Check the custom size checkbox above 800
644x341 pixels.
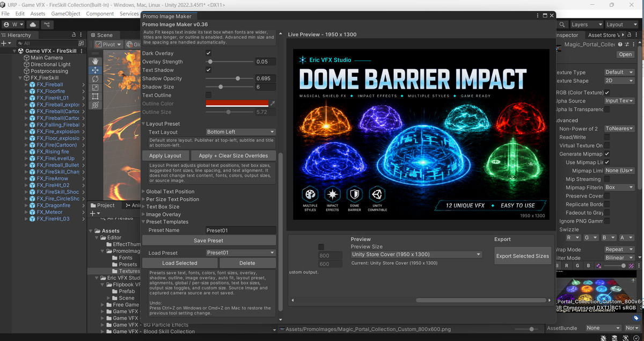(x=321, y=247)
